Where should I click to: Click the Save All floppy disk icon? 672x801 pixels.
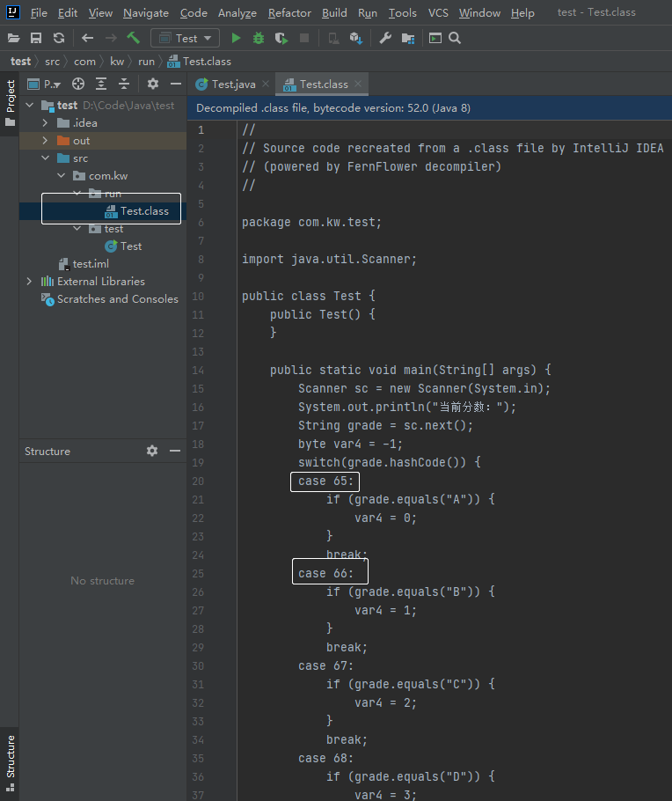point(36,38)
